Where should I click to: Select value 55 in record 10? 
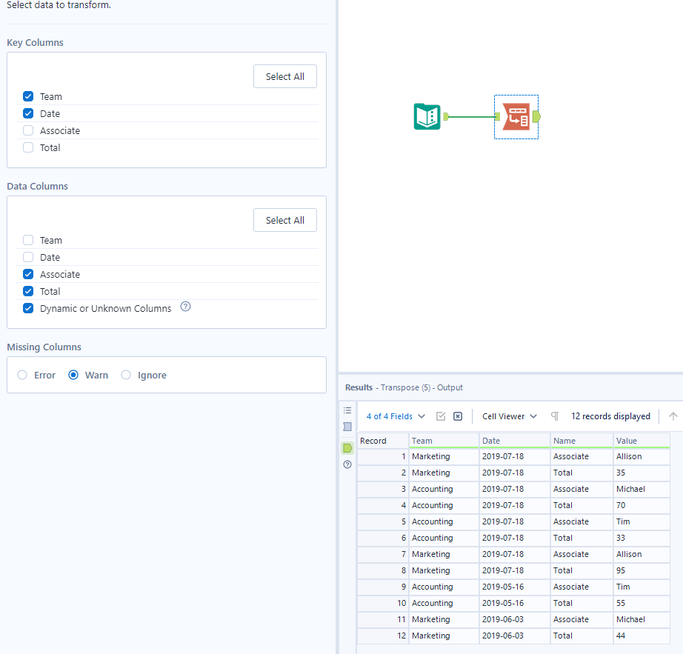[x=641, y=603]
